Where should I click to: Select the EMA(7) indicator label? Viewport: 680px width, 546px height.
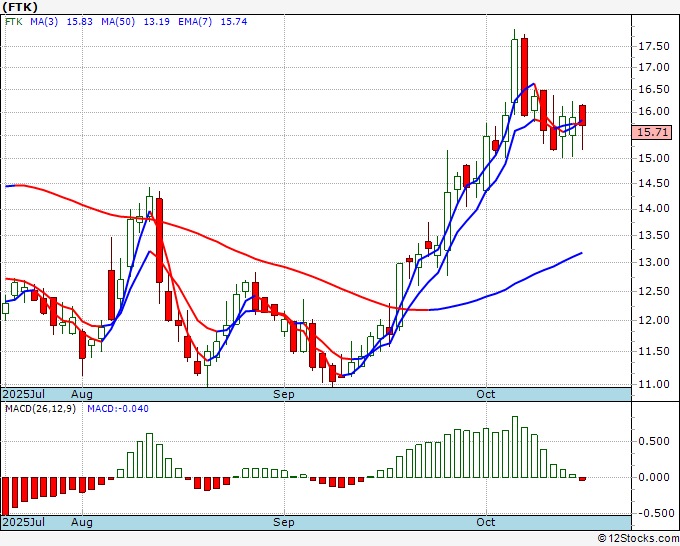coord(195,21)
